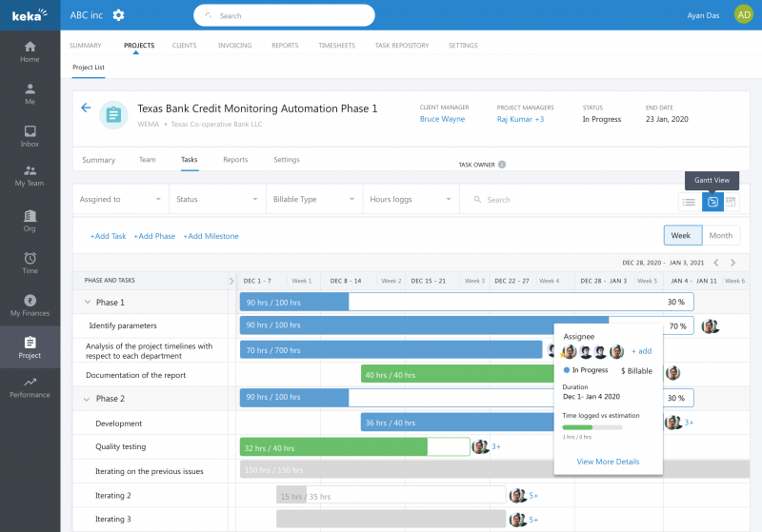Click the +Add Task link
762x532 pixels.
(108, 236)
